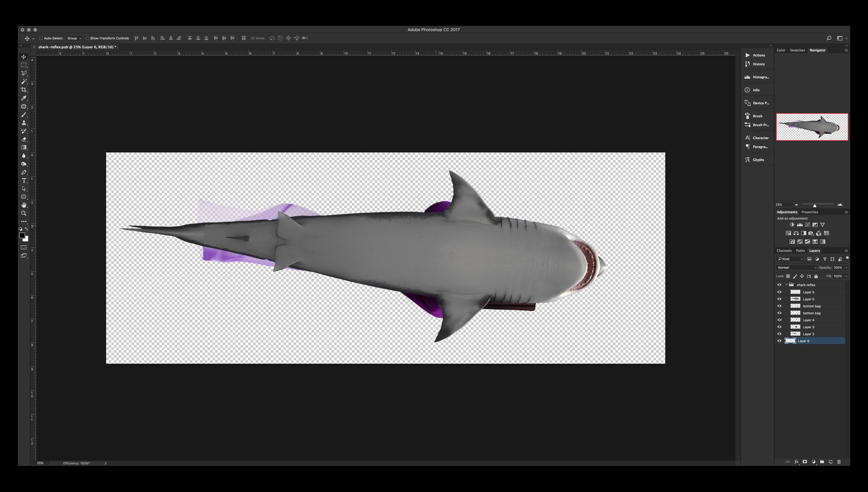Enable the Auto-Select checkbox
868x492 pixels.
coord(41,38)
